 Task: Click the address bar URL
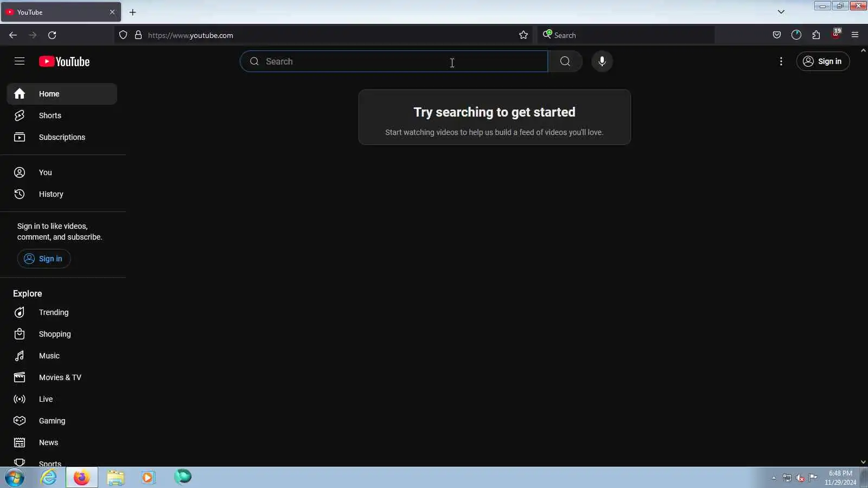pyautogui.click(x=190, y=35)
